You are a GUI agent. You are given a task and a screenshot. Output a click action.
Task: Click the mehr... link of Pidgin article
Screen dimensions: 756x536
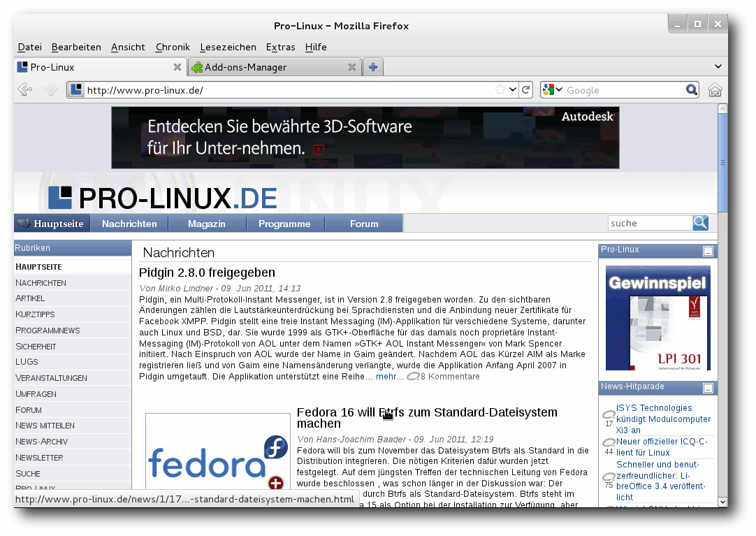click(x=390, y=377)
